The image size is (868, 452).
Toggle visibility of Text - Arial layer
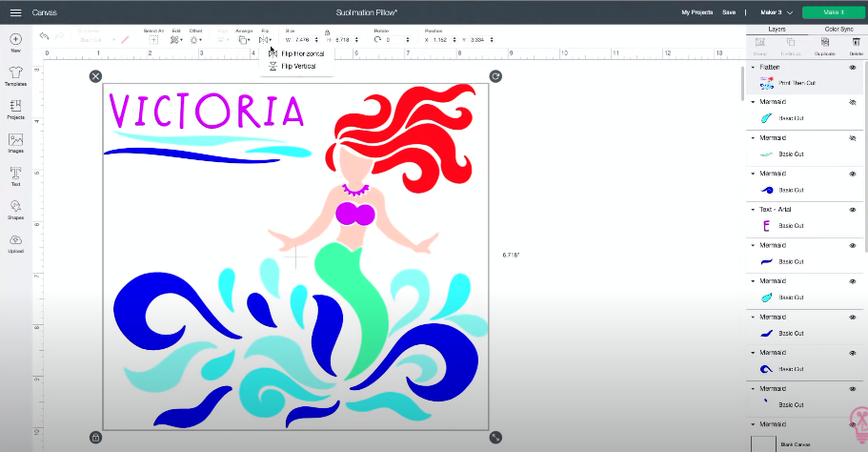[853, 210]
